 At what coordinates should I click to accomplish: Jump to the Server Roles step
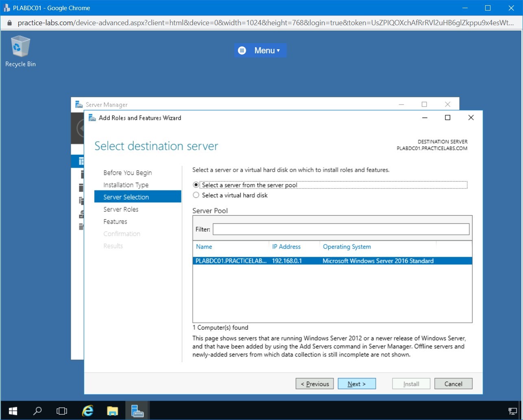point(121,209)
